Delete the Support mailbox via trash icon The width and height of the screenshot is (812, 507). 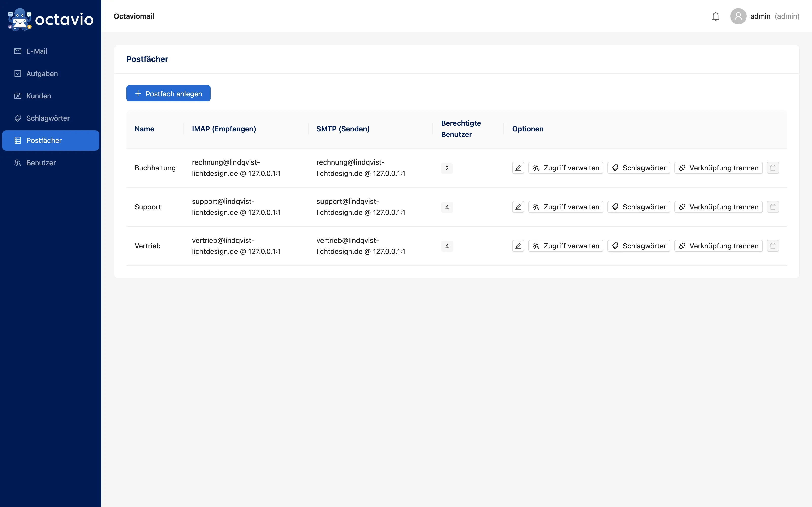[773, 207]
